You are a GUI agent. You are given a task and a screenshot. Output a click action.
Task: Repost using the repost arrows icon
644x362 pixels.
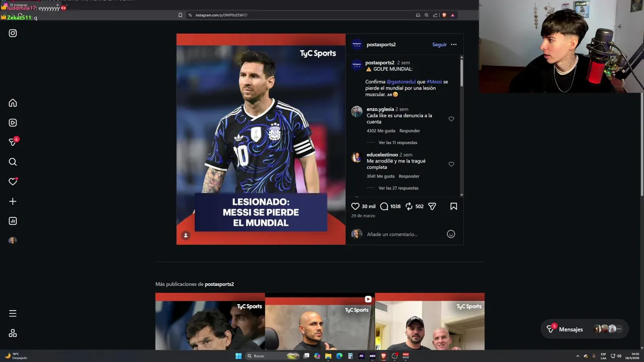click(x=409, y=206)
